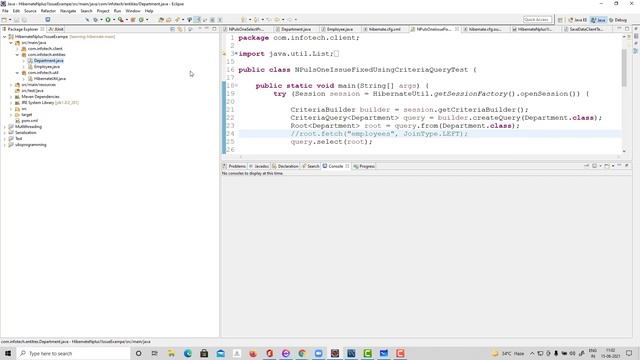Open the Edit menu

click(x=16, y=11)
